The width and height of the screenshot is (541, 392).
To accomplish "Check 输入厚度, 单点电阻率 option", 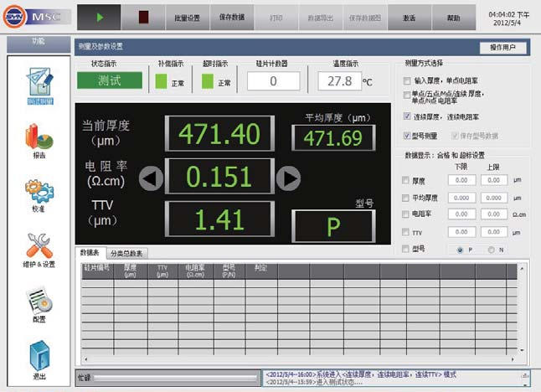I will [407, 80].
